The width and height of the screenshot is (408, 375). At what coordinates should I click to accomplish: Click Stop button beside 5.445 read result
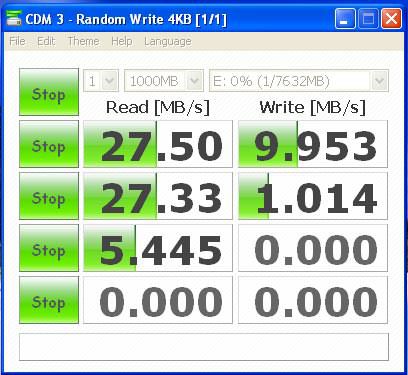(x=49, y=248)
